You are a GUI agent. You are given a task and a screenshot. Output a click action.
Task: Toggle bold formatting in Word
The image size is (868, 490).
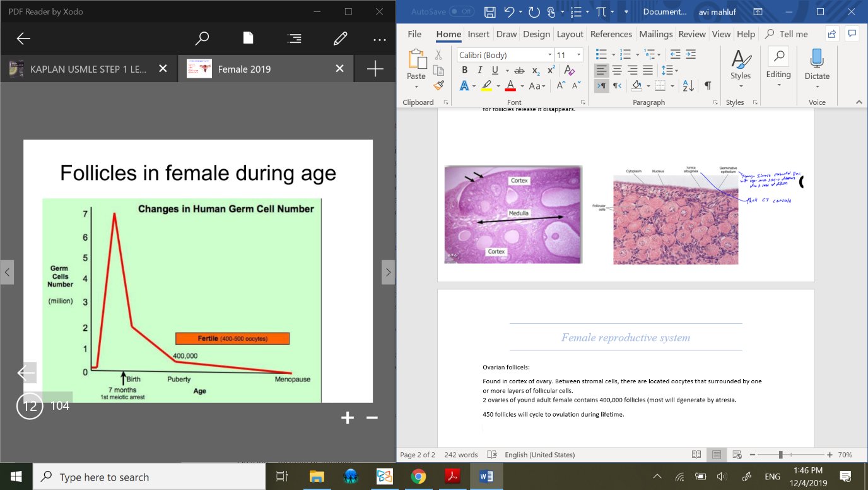(464, 70)
